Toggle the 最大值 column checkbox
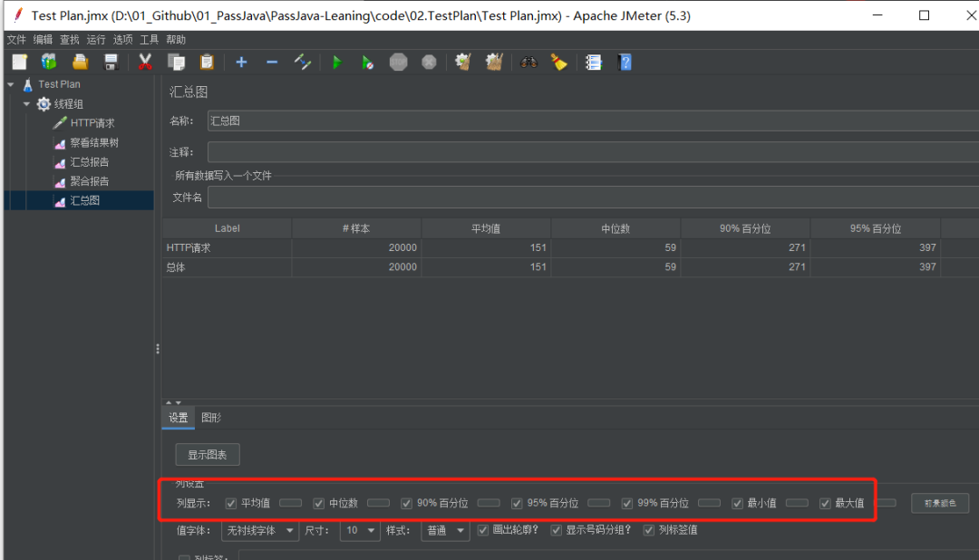This screenshot has height=560, width=979. [825, 503]
